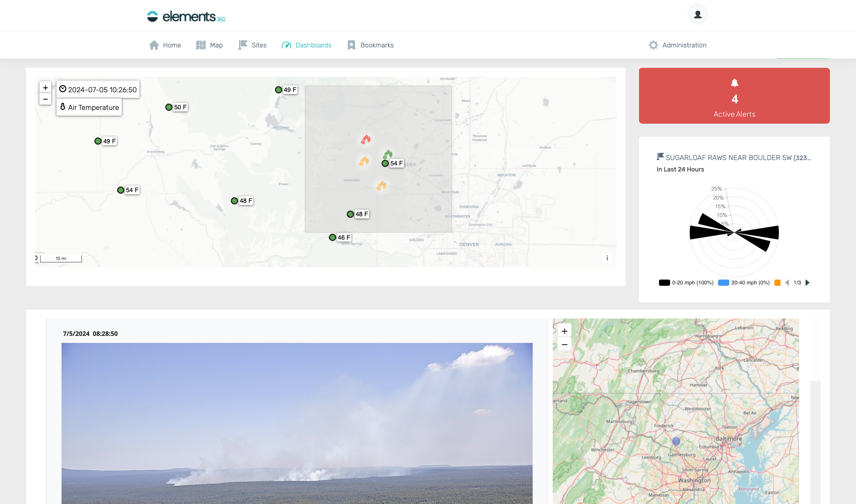Zoom in on the temperature map
The height and width of the screenshot is (504, 856).
pos(45,88)
